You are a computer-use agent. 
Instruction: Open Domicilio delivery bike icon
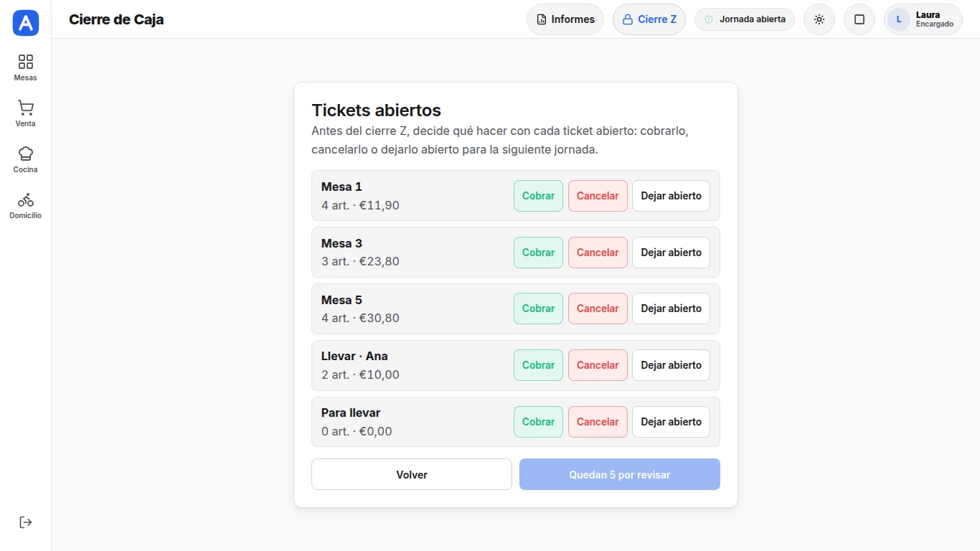coord(26,199)
